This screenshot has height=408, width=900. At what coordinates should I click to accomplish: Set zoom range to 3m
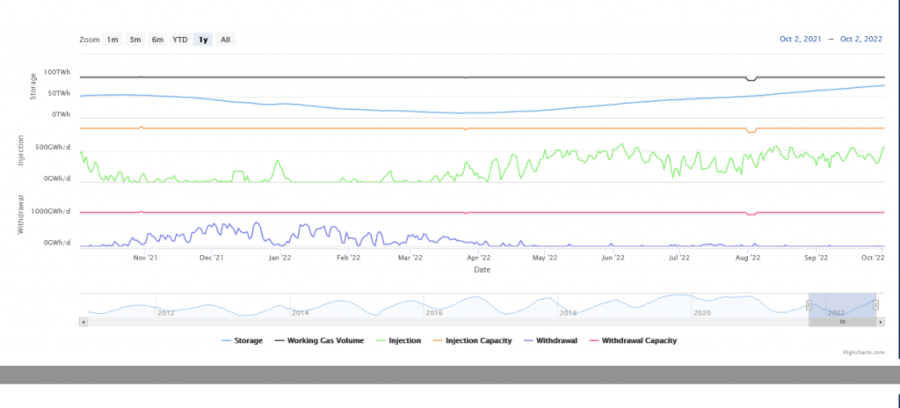click(135, 40)
